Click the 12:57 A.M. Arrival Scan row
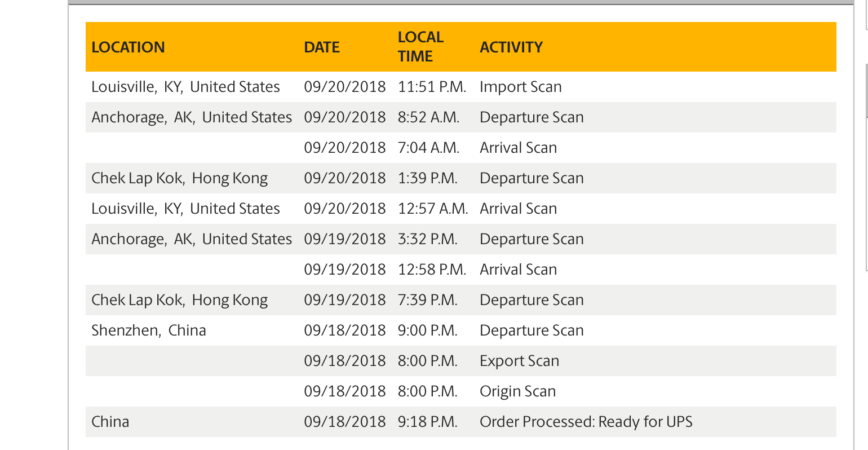This screenshot has width=868, height=450. 460,209
